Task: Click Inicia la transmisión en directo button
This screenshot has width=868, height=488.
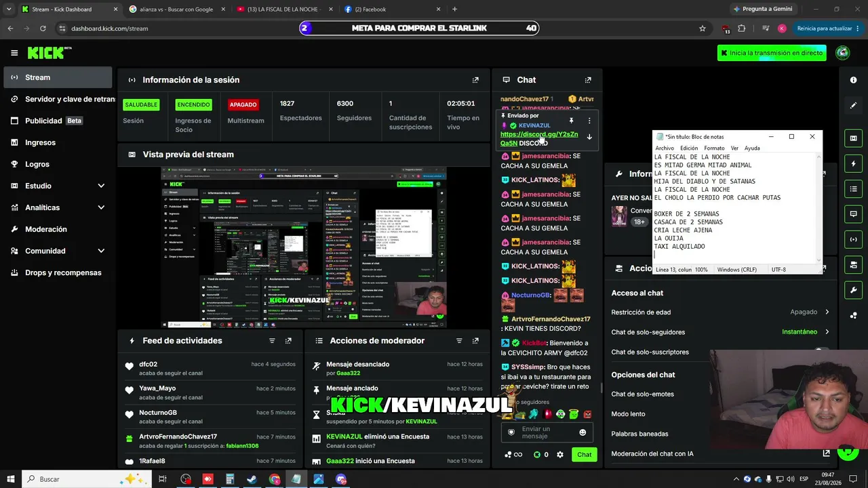Action: [x=772, y=53]
